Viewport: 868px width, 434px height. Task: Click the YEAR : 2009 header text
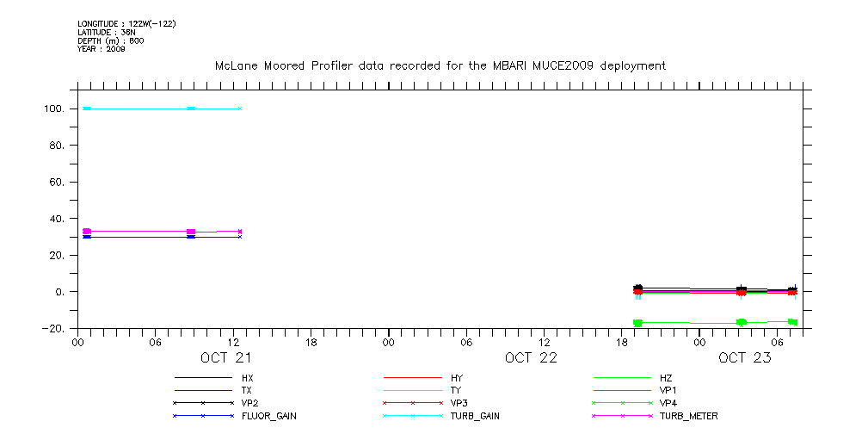[102, 49]
